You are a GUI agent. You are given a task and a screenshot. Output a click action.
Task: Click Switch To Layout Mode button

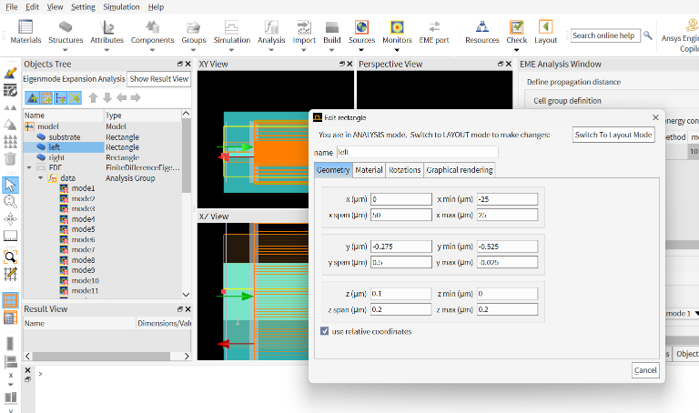coord(613,135)
